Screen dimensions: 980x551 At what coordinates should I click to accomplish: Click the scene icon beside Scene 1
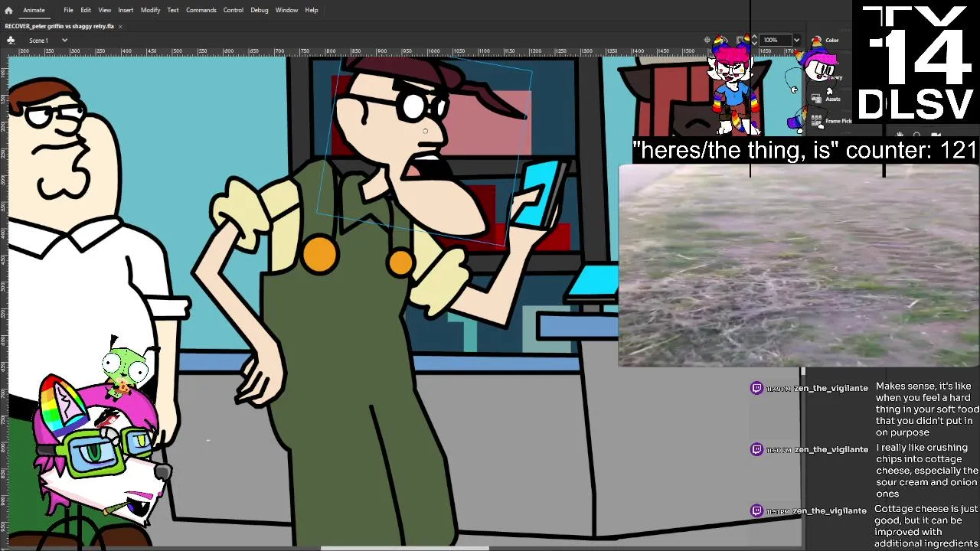[x=11, y=40]
